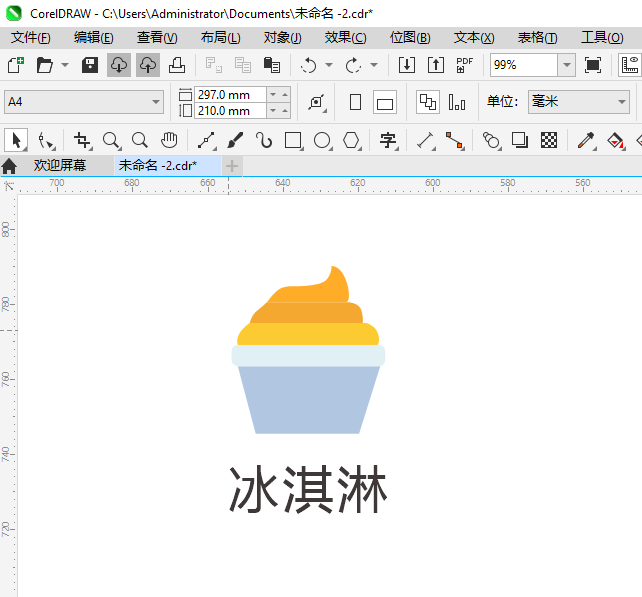642x597 pixels.
Task: Apply layout to all pages icon
Action: pos(428,102)
